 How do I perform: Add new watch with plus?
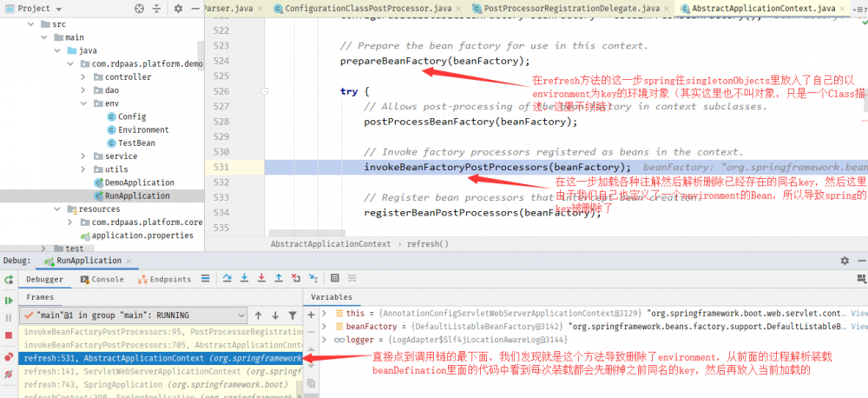311,315
